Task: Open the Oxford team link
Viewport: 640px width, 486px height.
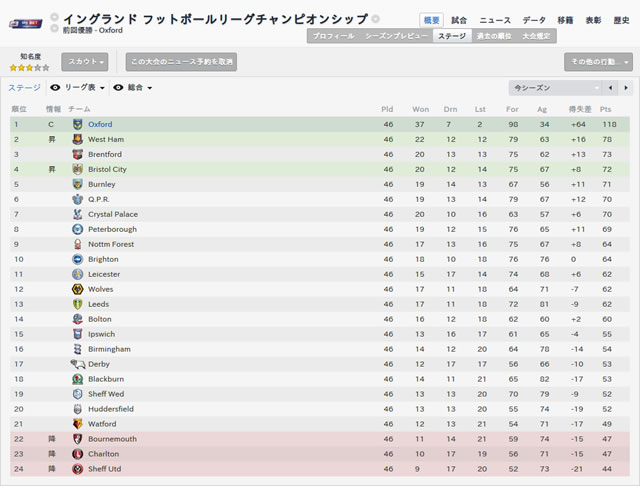Action: tap(100, 124)
